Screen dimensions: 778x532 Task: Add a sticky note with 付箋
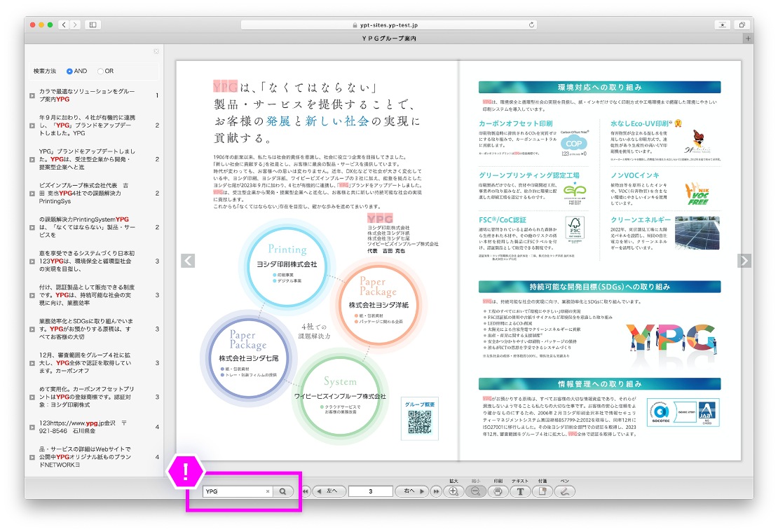(542, 491)
